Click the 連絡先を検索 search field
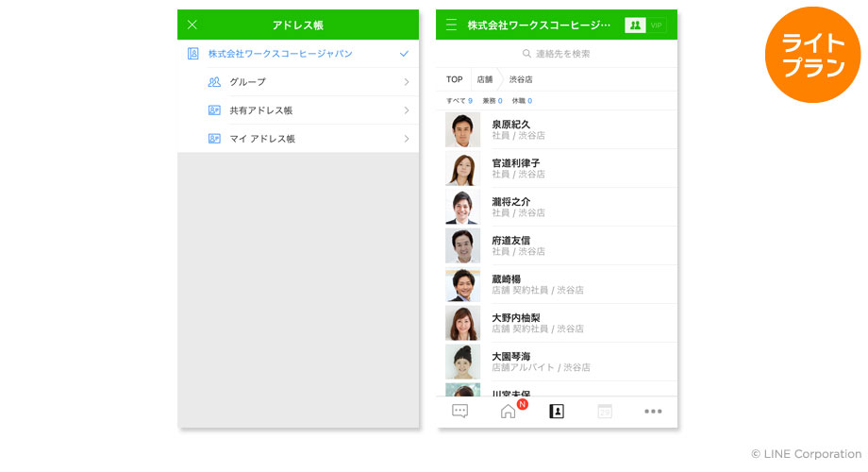Viewport: 868px width, 472px height. pos(557,54)
